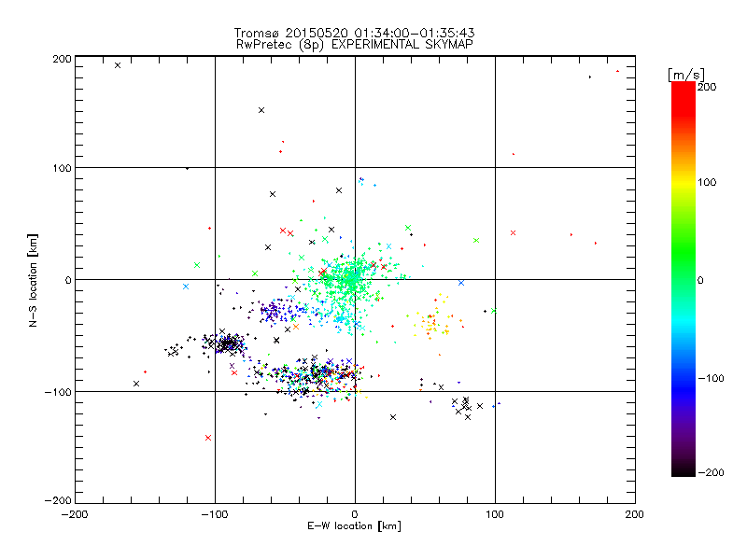This screenshot has height=560, width=747.
Task: Click the green X marker near -113, 13 km
Action: click(197, 265)
